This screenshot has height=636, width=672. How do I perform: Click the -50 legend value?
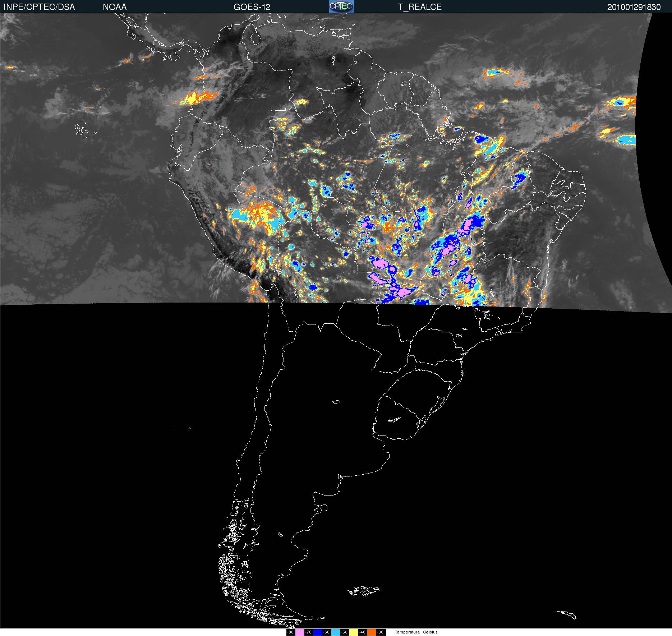coord(344,632)
